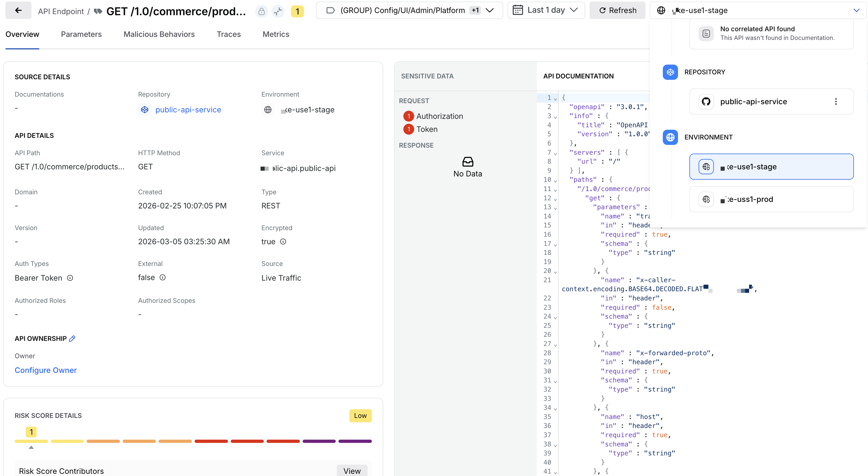Click the Repository section icon in the dropdown
The height and width of the screenshot is (476, 868).
tap(670, 72)
